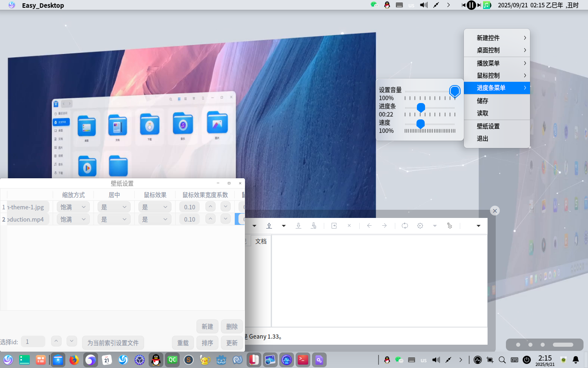Open 缩放方式 dropdown for row 1
The image size is (588, 368).
73,207
